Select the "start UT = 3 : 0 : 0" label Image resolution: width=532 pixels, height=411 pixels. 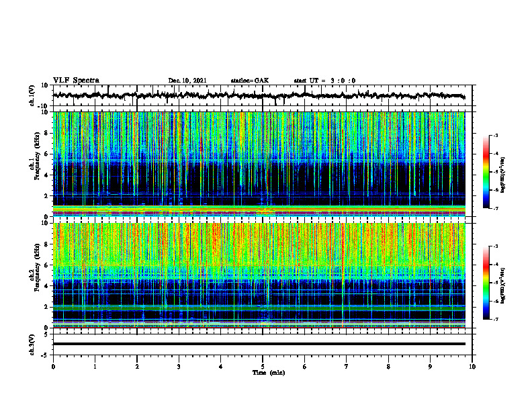pos(324,81)
